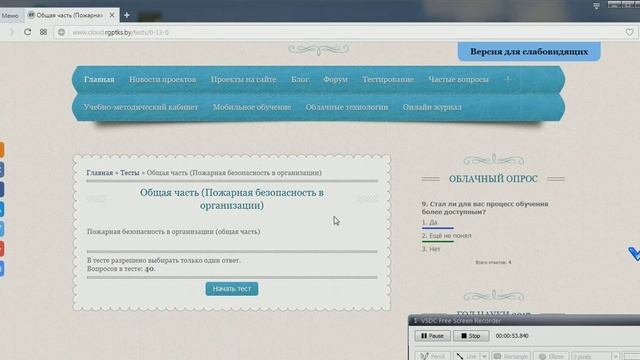Click Всего ответов: 4 text
This screenshot has width=640, height=360.
pyautogui.click(x=493, y=262)
